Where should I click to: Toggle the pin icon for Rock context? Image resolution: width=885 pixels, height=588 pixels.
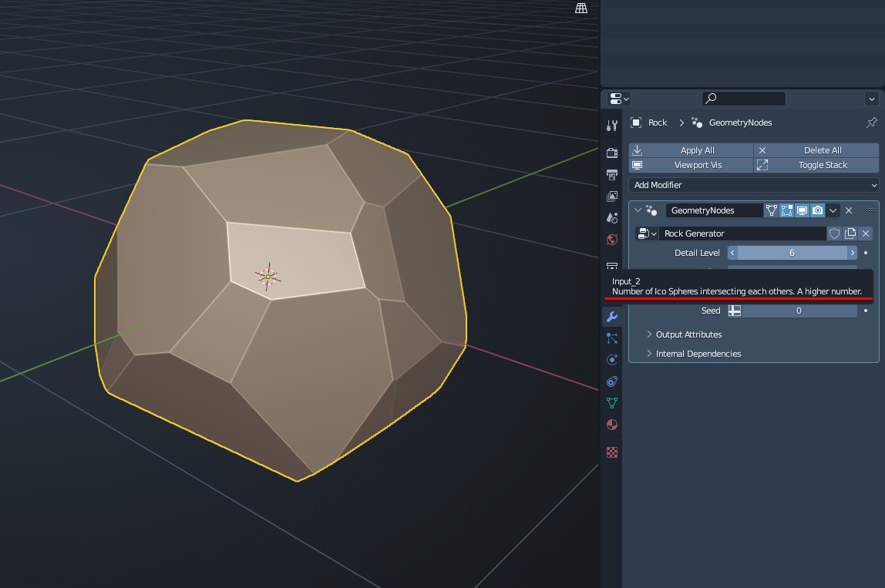(871, 123)
